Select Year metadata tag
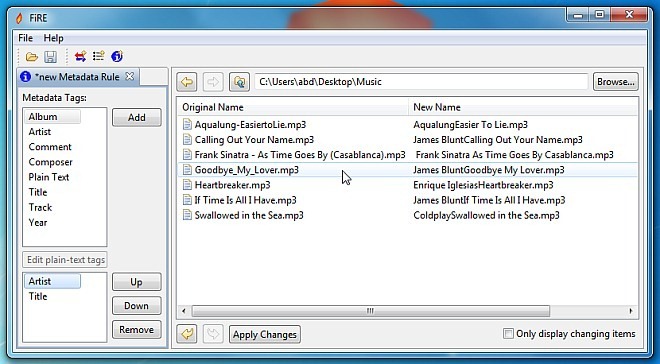Viewport: 660px width, 364px height. 38,223
